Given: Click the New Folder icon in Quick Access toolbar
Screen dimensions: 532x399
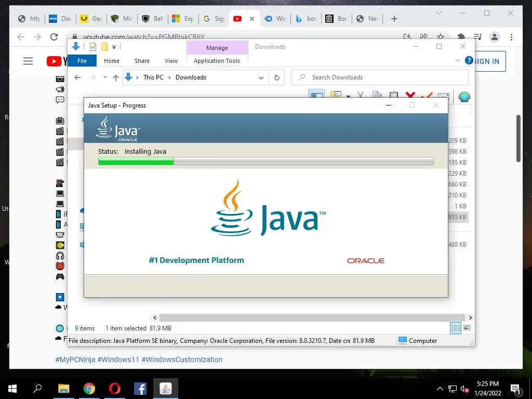Looking at the screenshot, I should [x=104, y=47].
